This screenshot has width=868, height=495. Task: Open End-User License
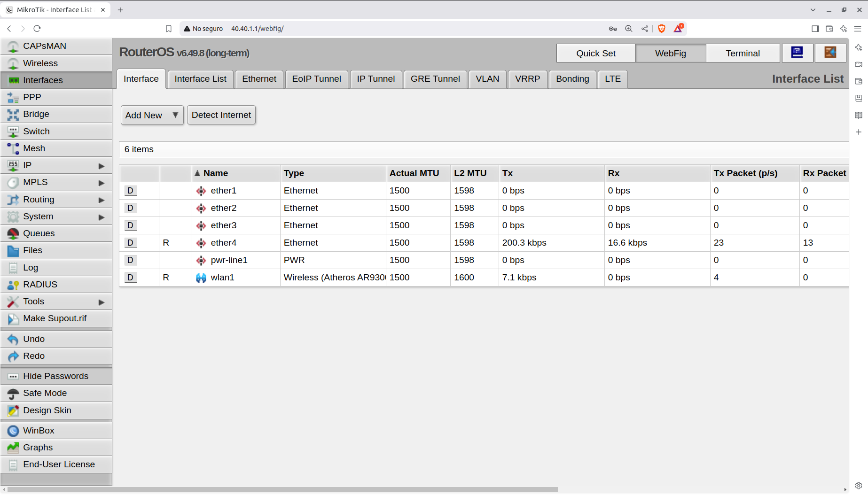[56, 464]
